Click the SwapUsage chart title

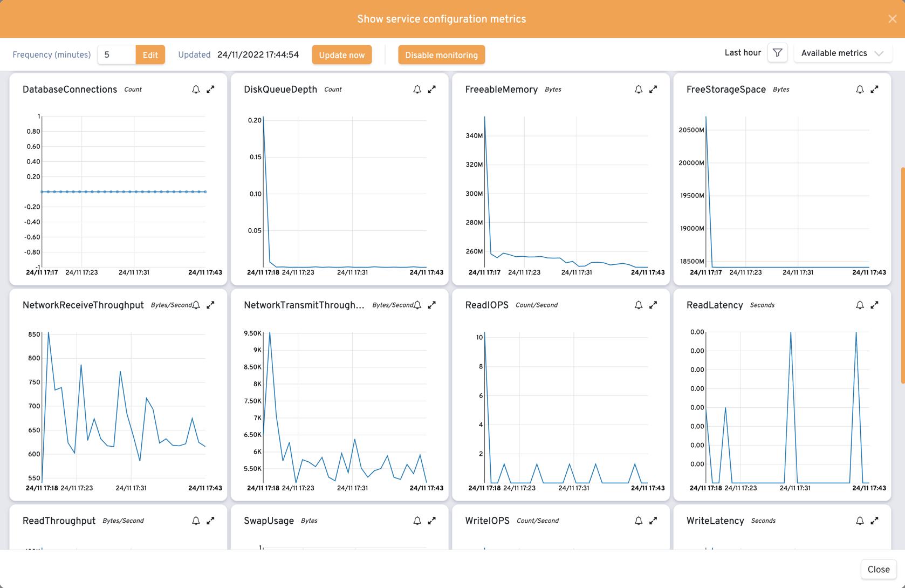click(269, 521)
